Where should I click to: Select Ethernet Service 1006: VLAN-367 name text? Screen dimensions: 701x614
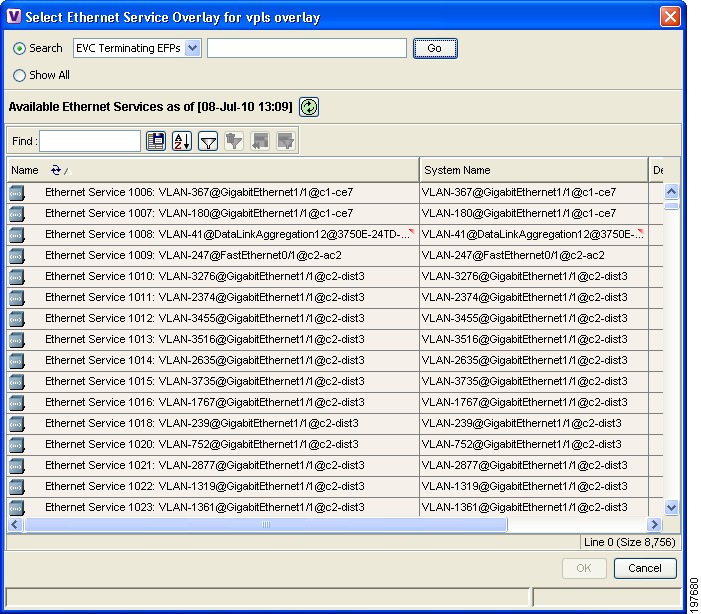pos(199,192)
